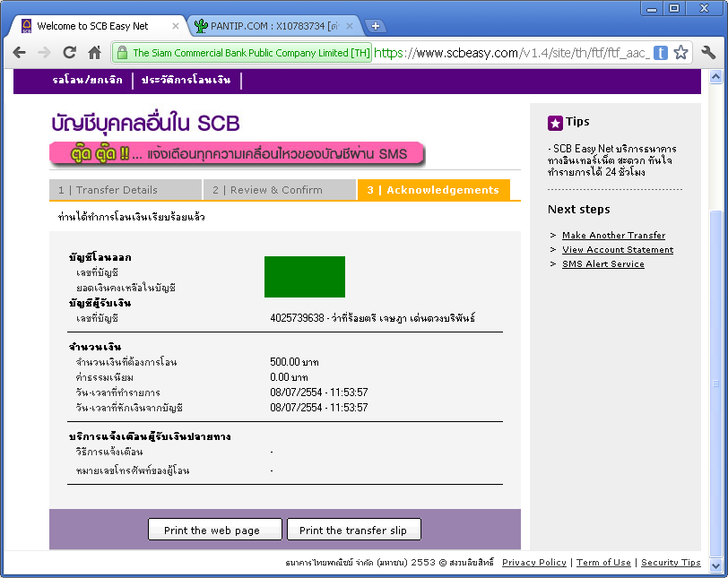The width and height of the screenshot is (728, 578).
Task: Close the Welcome to SCB Easy Net tab
Action: (176, 26)
